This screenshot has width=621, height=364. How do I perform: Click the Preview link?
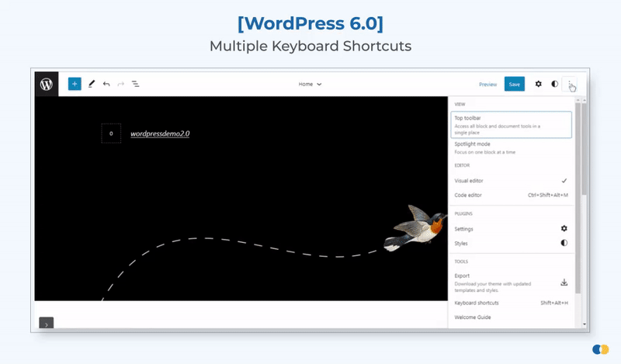pyautogui.click(x=488, y=85)
